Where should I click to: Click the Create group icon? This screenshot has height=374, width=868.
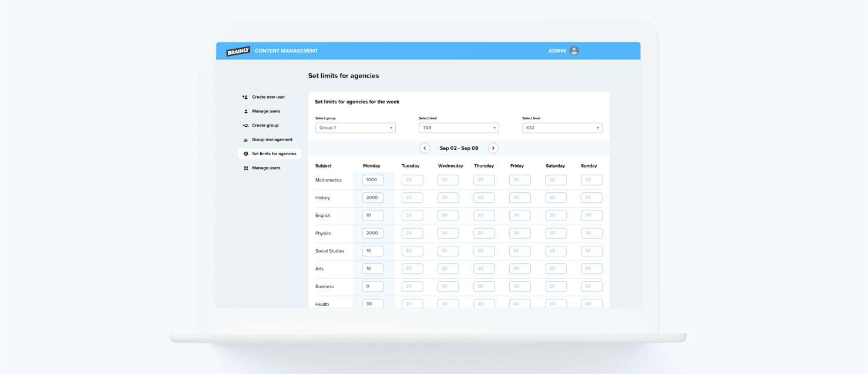tap(245, 125)
